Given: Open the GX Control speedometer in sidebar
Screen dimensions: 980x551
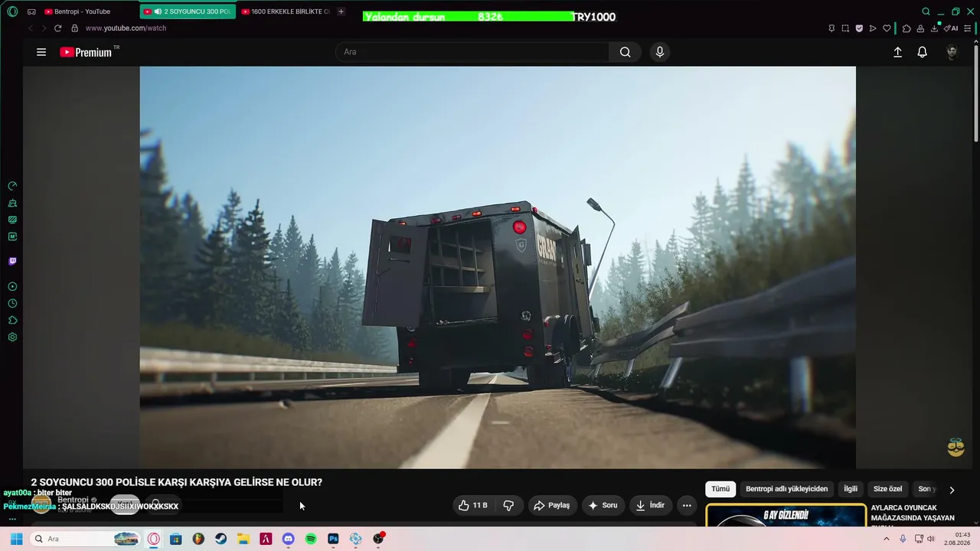Looking at the screenshot, I should point(12,186).
